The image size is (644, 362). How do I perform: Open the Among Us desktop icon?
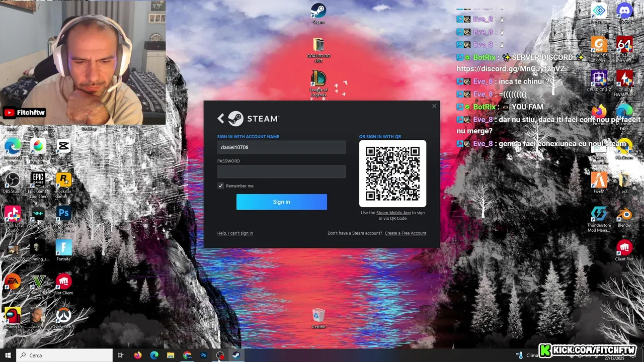click(x=13, y=318)
